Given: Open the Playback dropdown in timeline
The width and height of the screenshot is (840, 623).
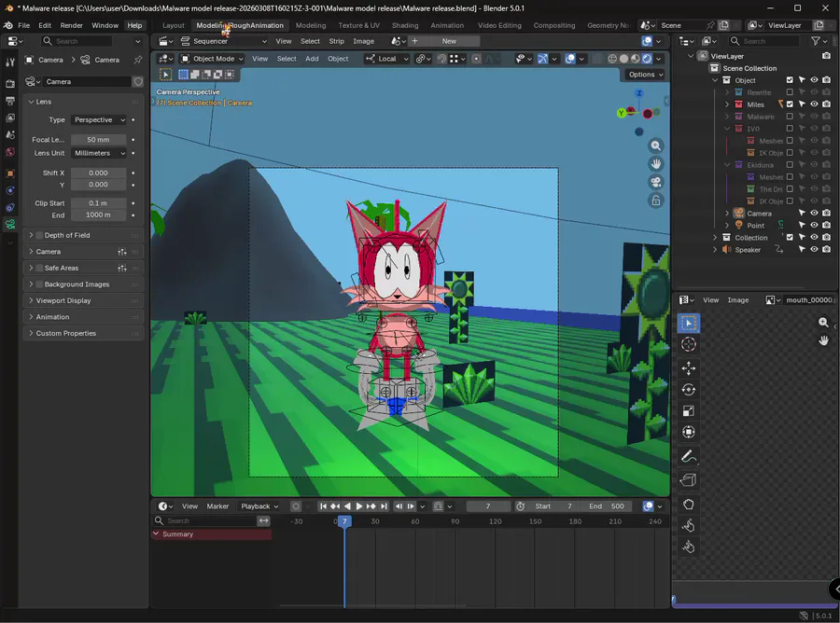Looking at the screenshot, I should (259, 506).
